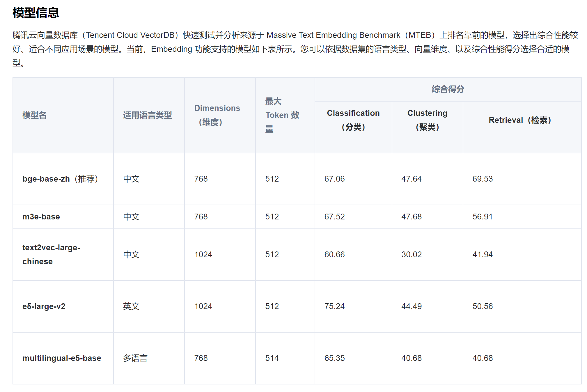The image size is (587, 392).
Task: Click the 75.24 classification score cell
Action: click(334, 306)
